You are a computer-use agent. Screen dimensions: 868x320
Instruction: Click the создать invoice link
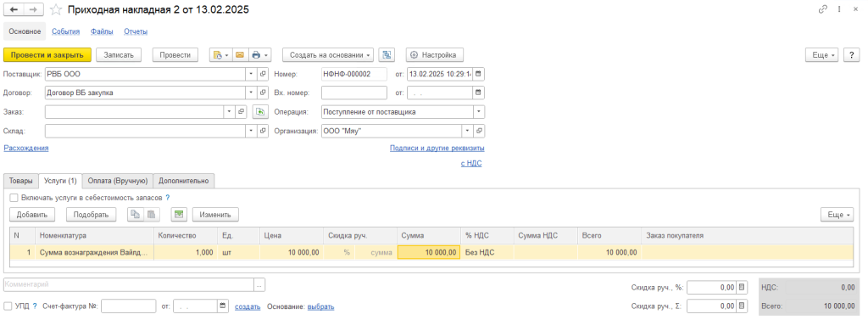[x=248, y=306]
